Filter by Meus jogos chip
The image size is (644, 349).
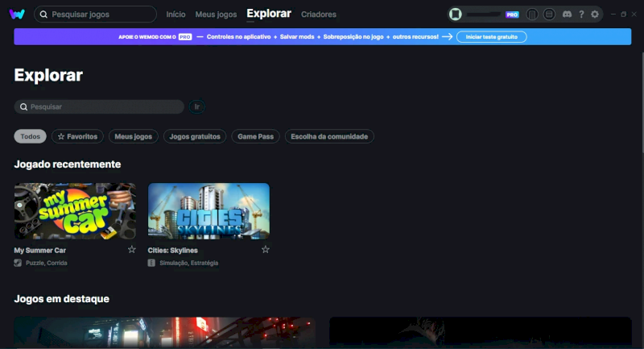pos(134,136)
